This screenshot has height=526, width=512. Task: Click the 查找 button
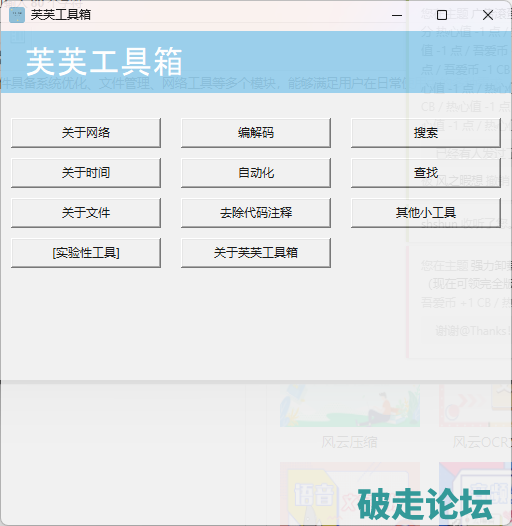point(426,173)
